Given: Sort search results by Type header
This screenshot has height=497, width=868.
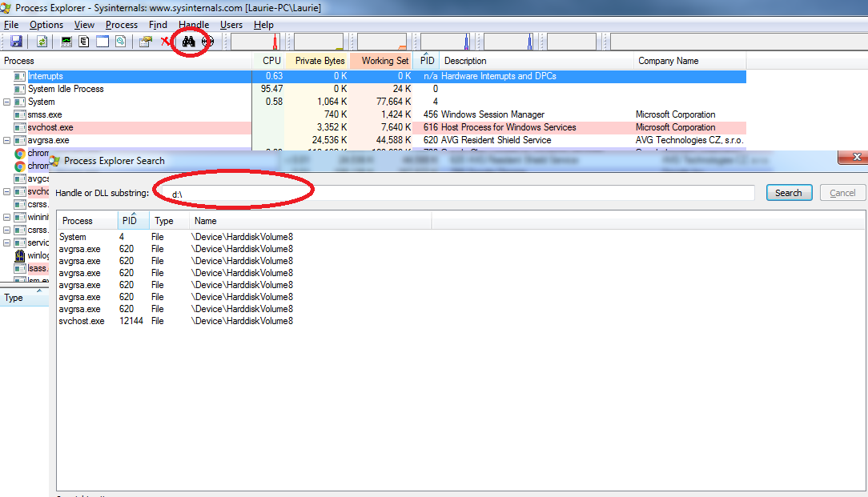Looking at the screenshot, I should point(170,221).
